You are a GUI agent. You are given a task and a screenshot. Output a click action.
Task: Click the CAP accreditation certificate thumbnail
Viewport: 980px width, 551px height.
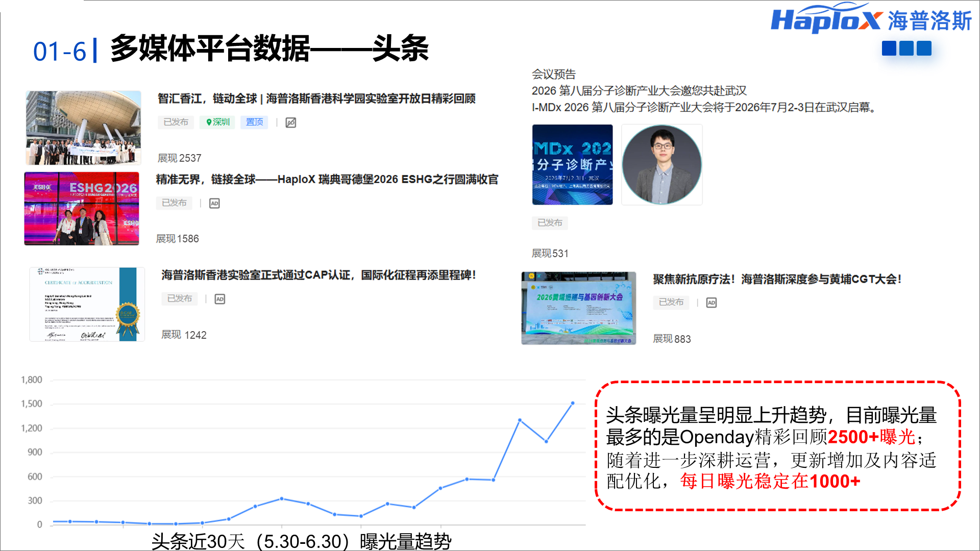click(x=87, y=305)
